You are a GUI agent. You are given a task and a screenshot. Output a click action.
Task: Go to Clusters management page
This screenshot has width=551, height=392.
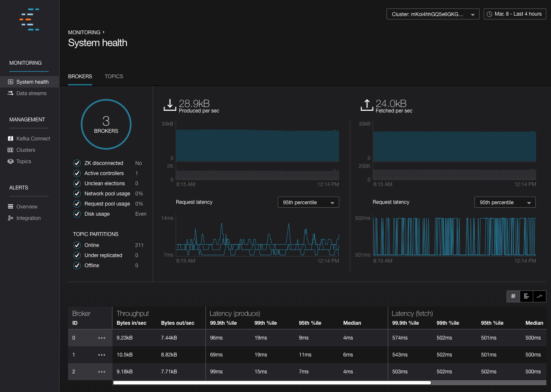pos(26,150)
